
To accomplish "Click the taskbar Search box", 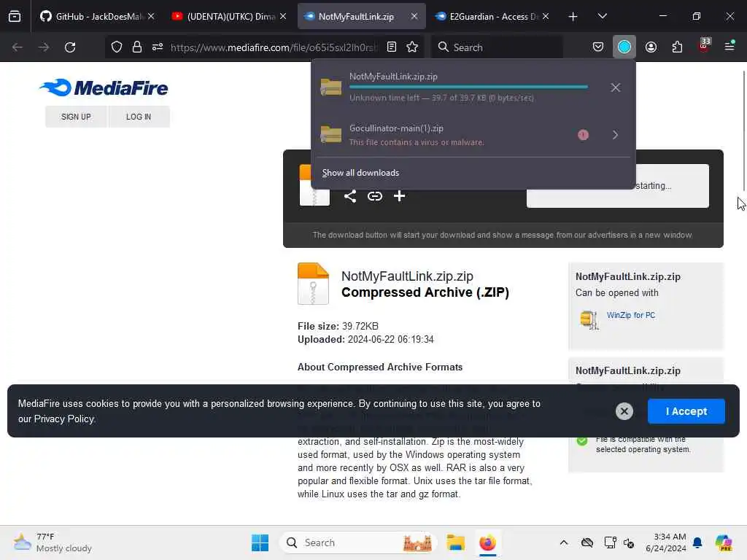I will point(358,542).
